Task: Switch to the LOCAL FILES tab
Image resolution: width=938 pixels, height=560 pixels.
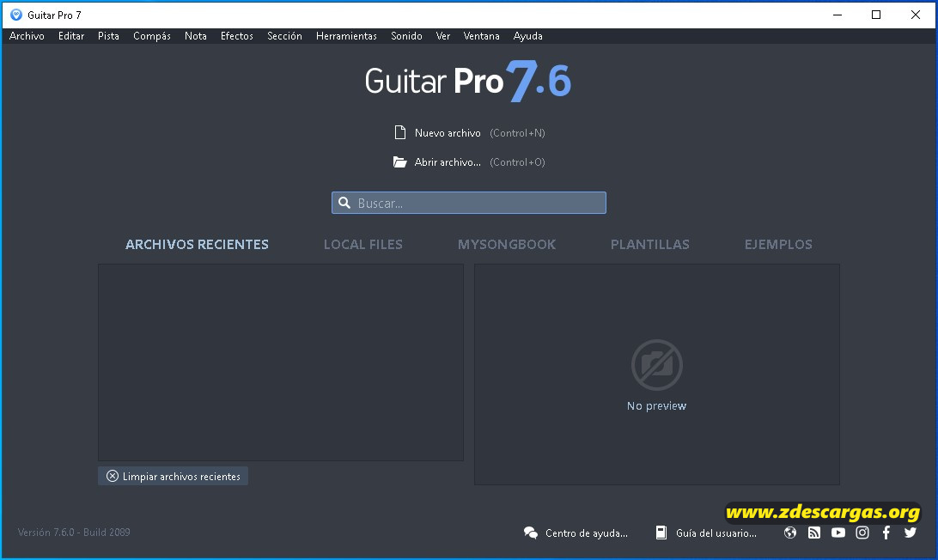Action: click(x=363, y=244)
